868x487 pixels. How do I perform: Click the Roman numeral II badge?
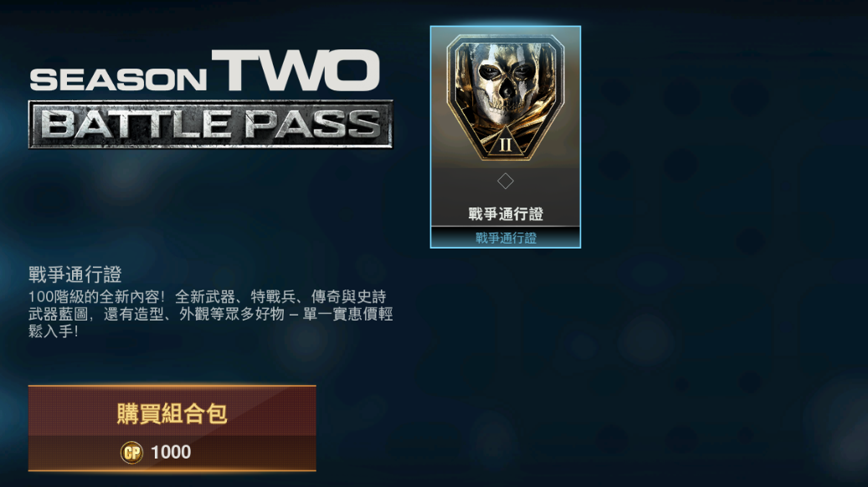(506, 145)
